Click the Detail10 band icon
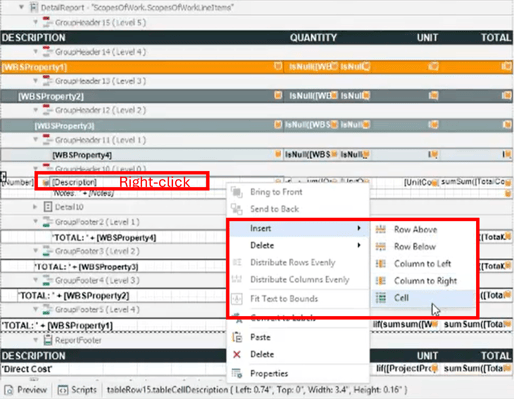The image size is (514, 399). point(48,207)
